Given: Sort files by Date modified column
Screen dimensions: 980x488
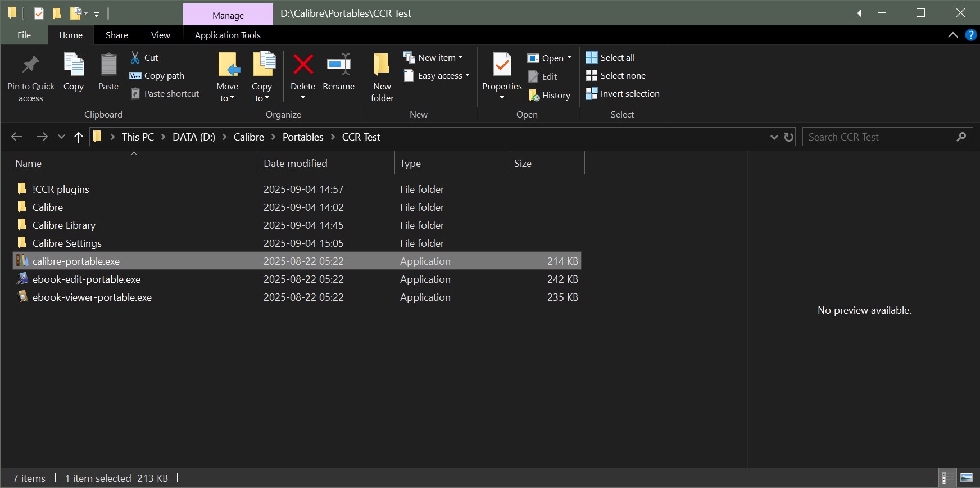Looking at the screenshot, I should coord(326,163).
